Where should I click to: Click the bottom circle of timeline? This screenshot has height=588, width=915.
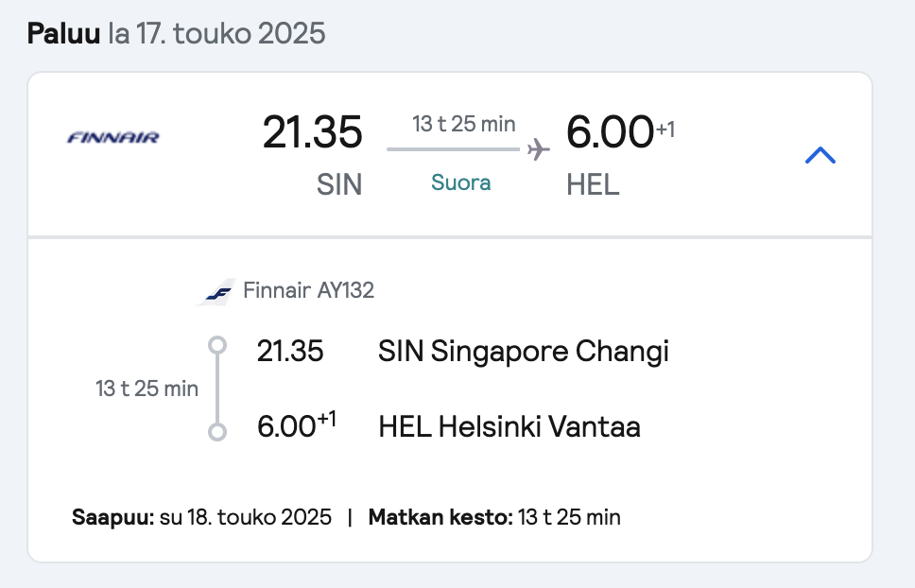217,432
